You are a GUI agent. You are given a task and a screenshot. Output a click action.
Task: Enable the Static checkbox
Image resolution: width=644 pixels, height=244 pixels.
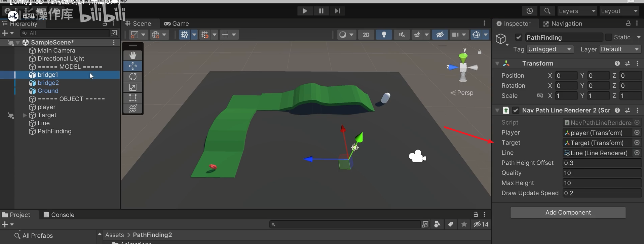click(x=608, y=37)
